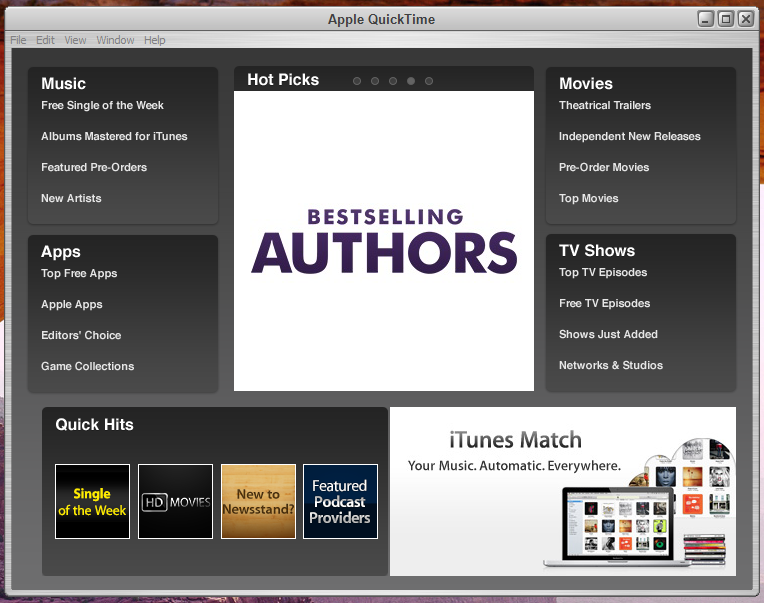The height and width of the screenshot is (603, 764).
Task: Click the Quick Hits heading
Action: click(94, 424)
